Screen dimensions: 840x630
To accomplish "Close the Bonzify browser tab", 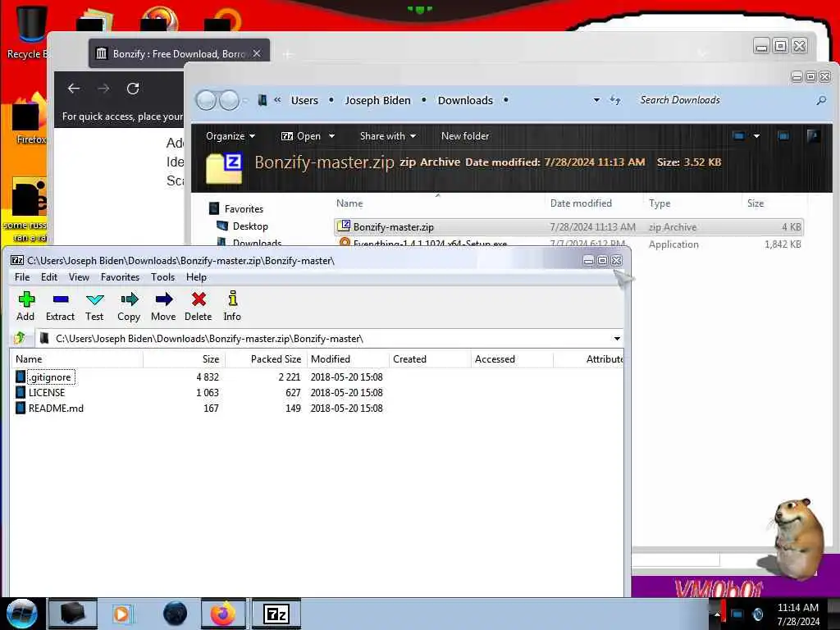I will 257,53.
